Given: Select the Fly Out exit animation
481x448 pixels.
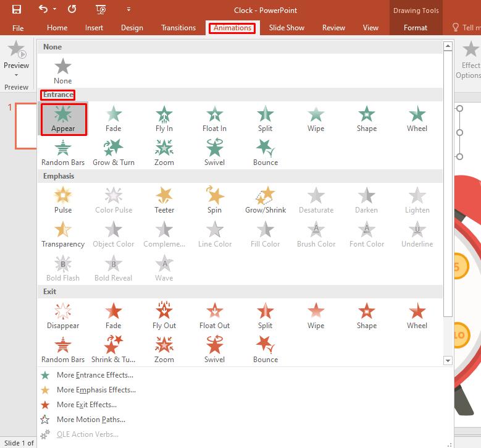Looking at the screenshot, I should tap(164, 316).
